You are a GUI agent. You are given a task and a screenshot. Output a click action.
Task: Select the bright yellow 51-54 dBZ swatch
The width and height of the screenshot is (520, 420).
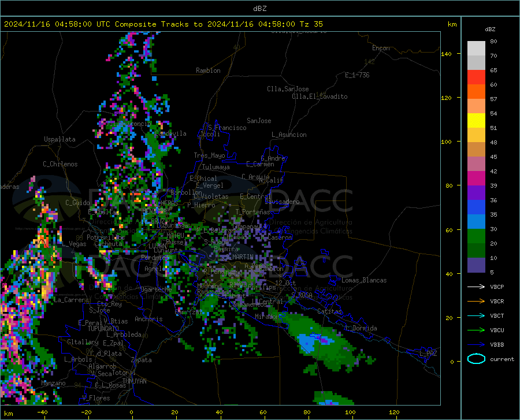click(x=476, y=121)
